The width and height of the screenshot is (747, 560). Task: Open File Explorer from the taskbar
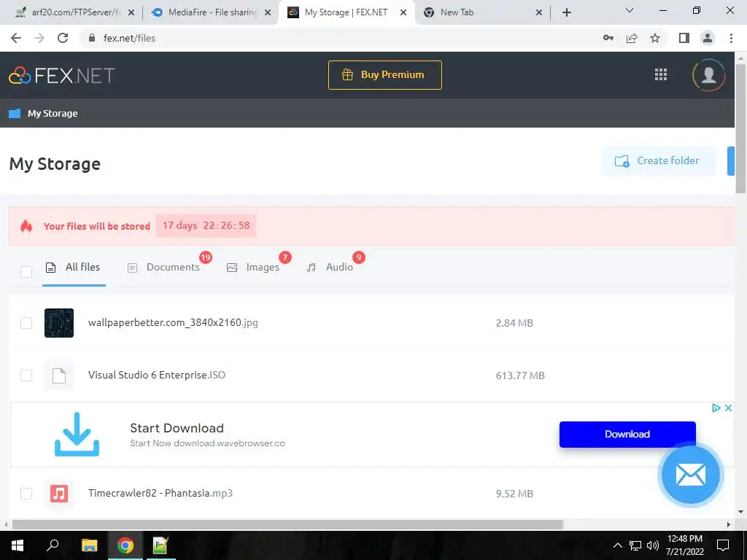89,545
